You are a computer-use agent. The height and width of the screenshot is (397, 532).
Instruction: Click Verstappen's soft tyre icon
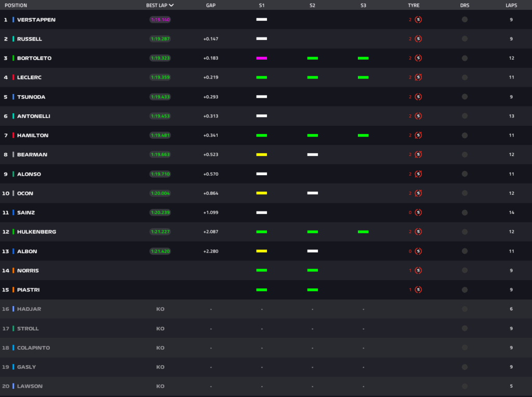(418, 20)
